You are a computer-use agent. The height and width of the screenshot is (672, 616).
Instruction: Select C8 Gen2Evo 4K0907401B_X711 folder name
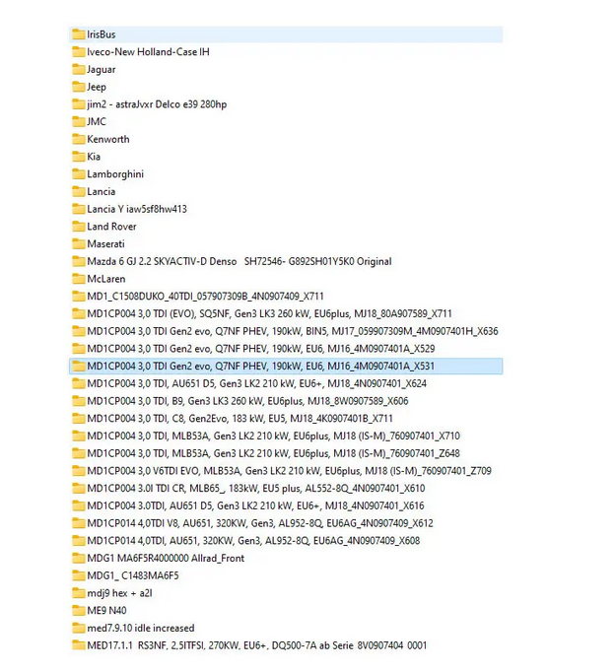(x=240, y=419)
